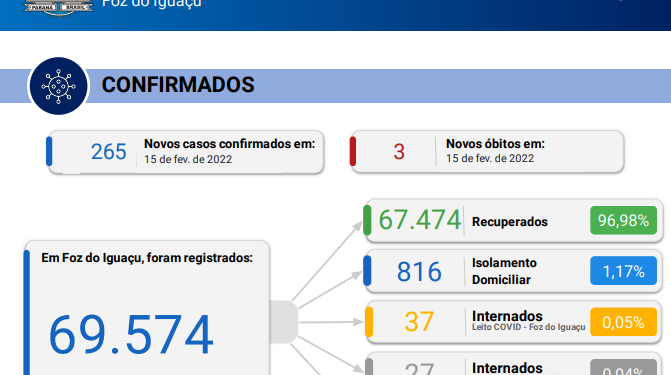Click the Isolamento Domiciliar label
This screenshot has height=375, width=671.
pos(504,271)
